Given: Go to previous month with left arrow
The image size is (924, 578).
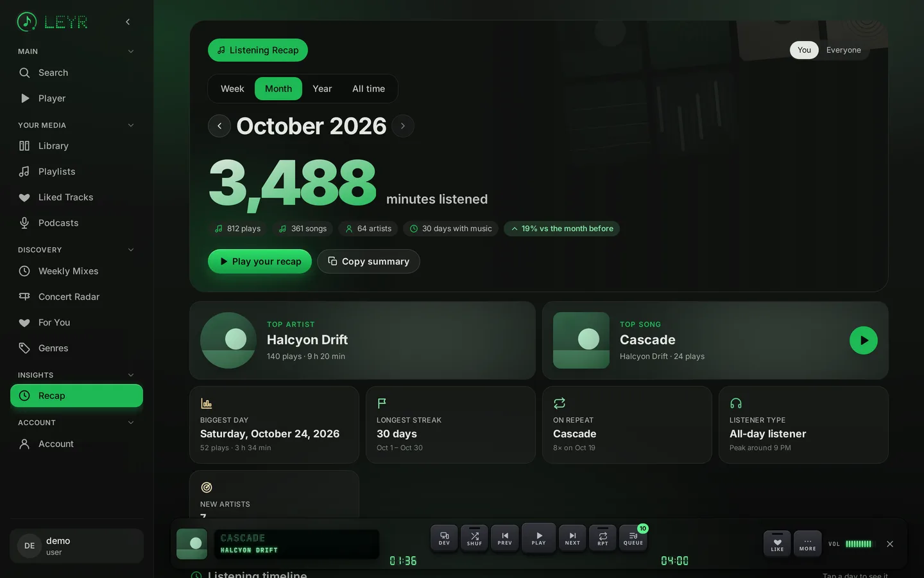Looking at the screenshot, I should pos(219,126).
